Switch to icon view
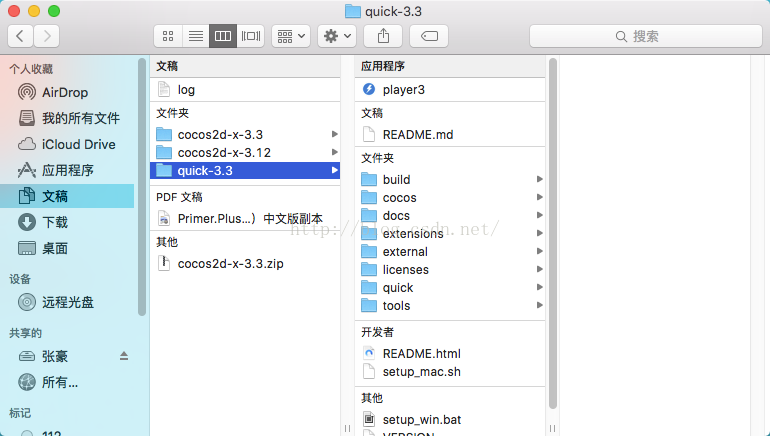The image size is (770, 436). point(168,36)
